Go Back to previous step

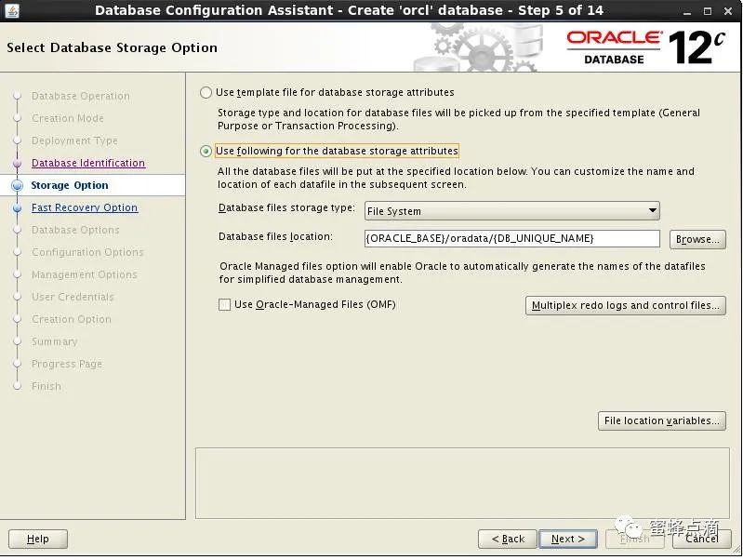(508, 540)
